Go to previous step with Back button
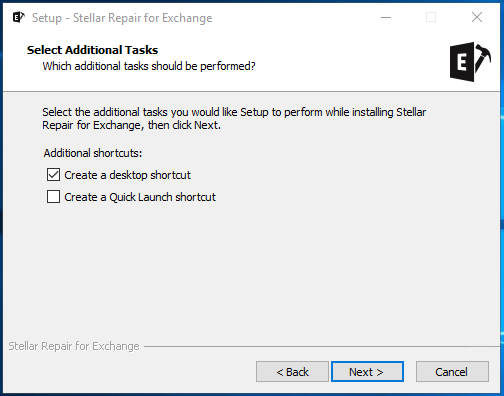This screenshot has width=504, height=396. coord(292,372)
